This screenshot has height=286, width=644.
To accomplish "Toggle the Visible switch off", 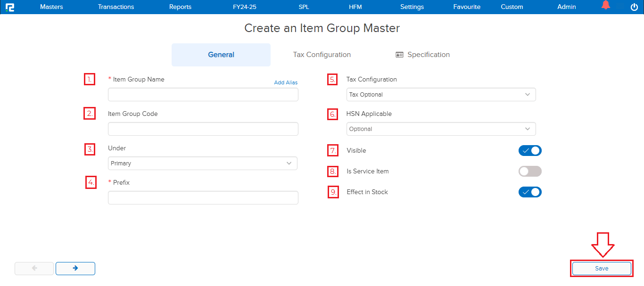I will [x=530, y=151].
